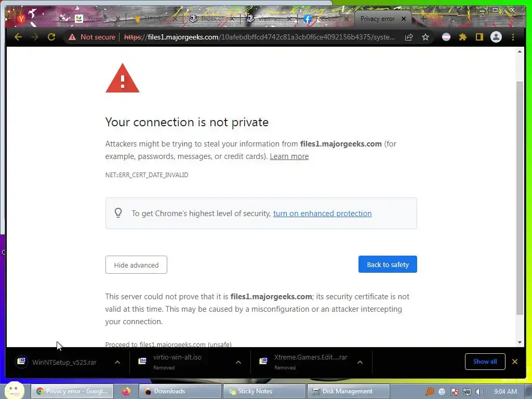The image size is (532, 399).
Task: Open the pink-blue striped extension icon
Action: click(x=446, y=37)
